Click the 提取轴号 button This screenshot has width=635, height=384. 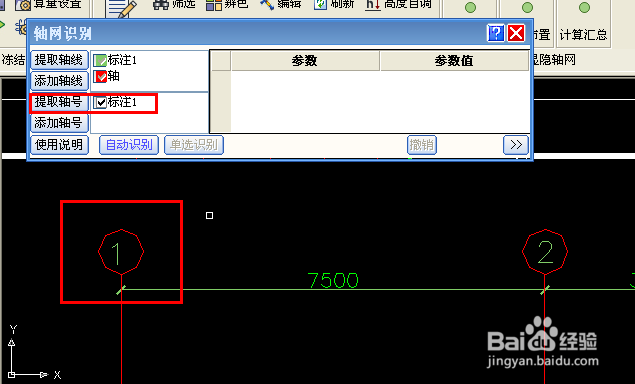[59, 102]
